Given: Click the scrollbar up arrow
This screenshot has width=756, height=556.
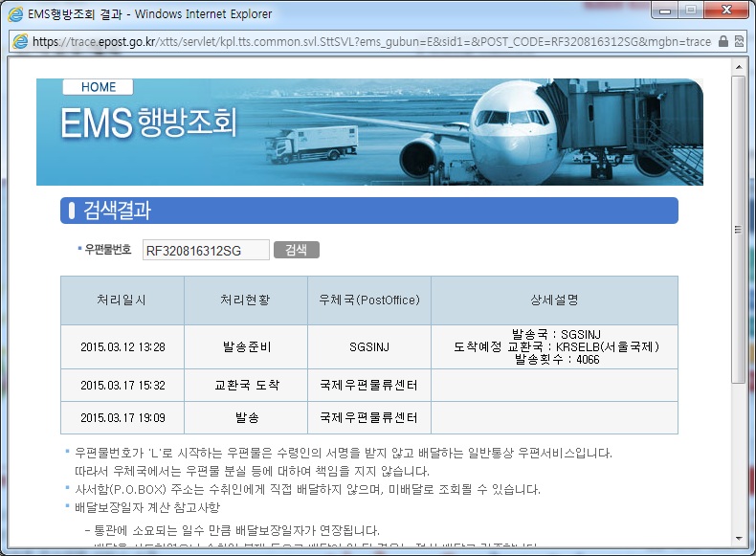Looking at the screenshot, I should point(739,67).
